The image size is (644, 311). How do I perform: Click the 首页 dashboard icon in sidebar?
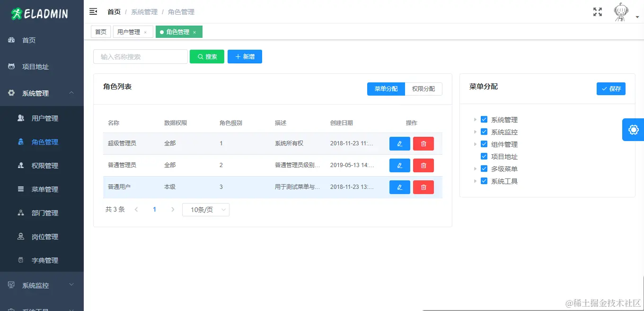(12, 40)
